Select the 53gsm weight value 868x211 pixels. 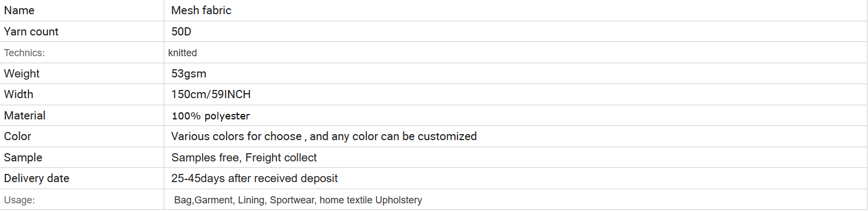[189, 74]
